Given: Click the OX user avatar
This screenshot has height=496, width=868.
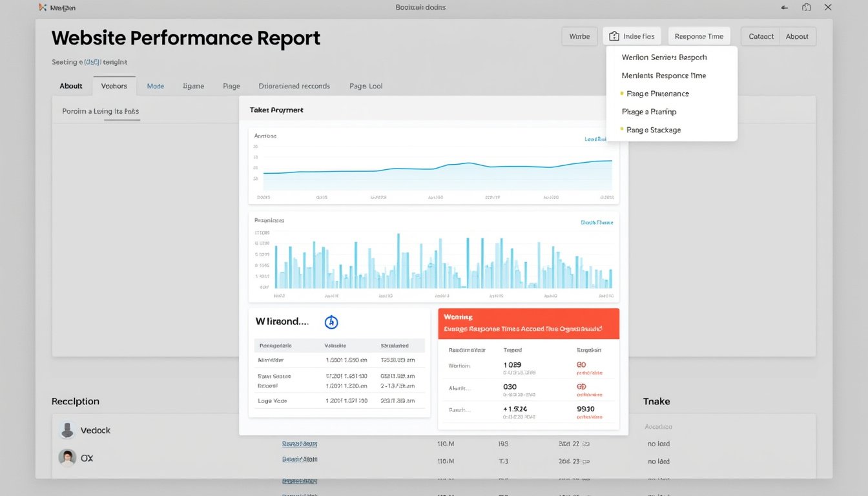Looking at the screenshot, I should tap(67, 458).
